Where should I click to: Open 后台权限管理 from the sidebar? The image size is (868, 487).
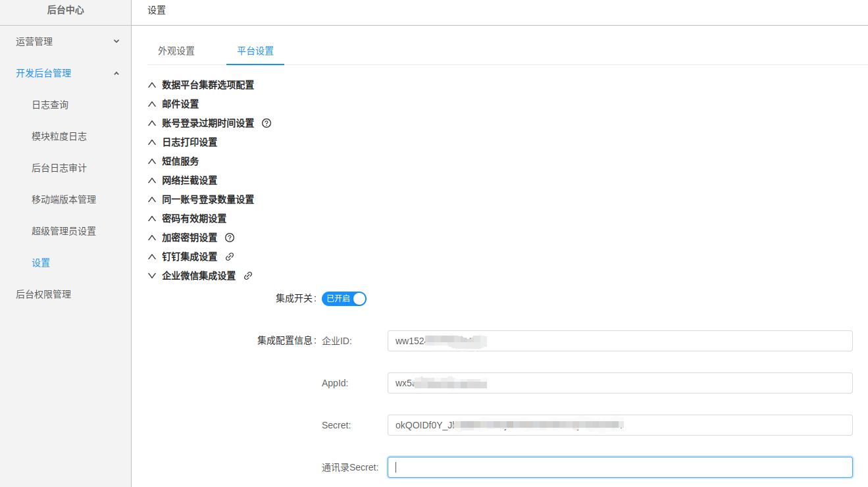point(43,294)
